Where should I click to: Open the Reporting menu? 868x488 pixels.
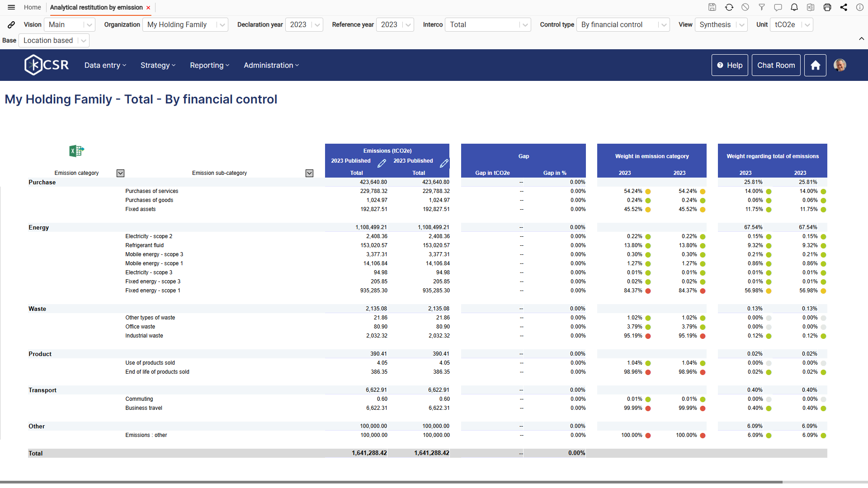[209, 65]
